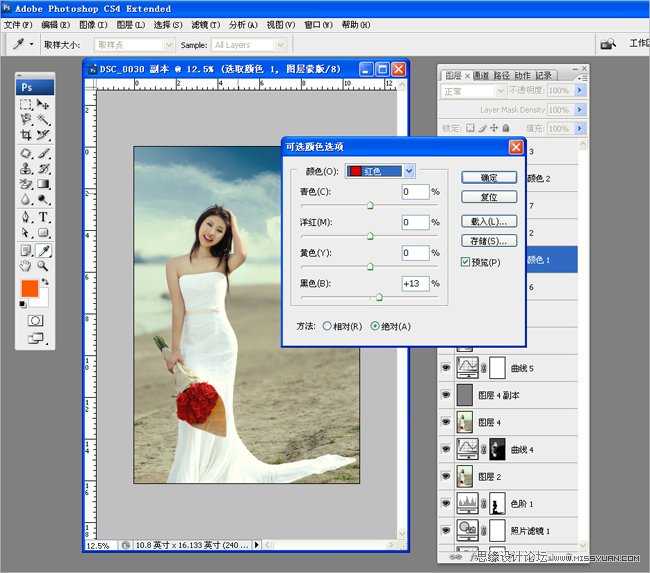This screenshot has width=650, height=573.
Task: Open the 滤镜(T) filter menu
Action: pos(206,24)
